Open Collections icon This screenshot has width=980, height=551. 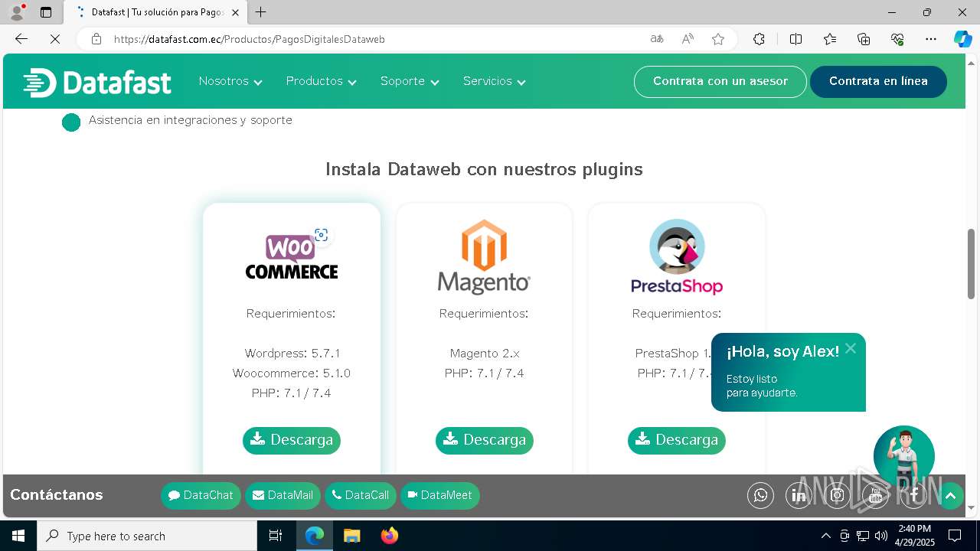[x=864, y=39]
